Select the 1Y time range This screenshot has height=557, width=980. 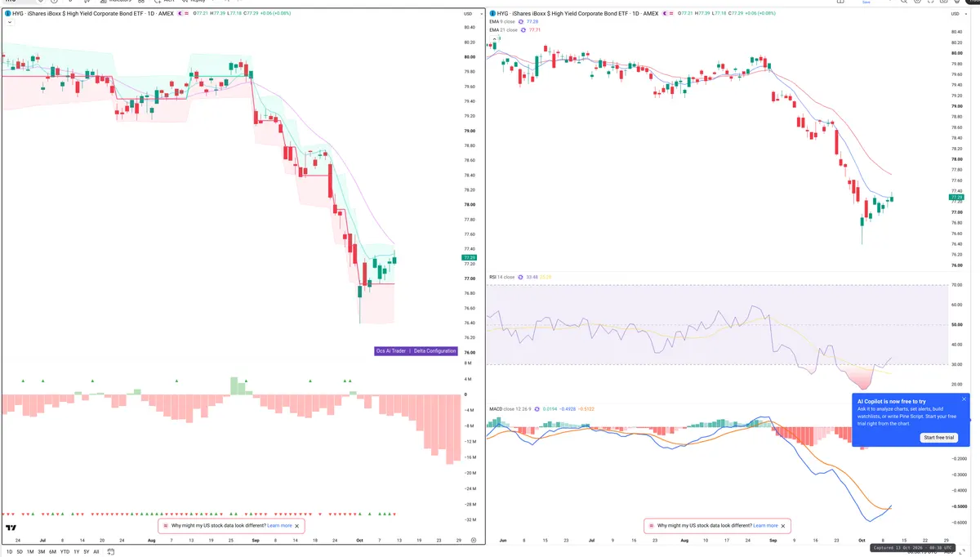coord(77,552)
